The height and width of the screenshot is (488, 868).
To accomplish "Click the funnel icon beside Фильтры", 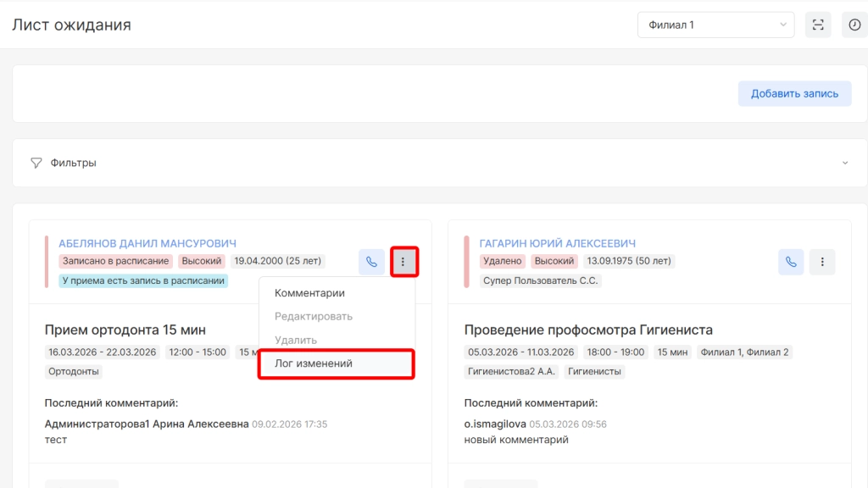I will (36, 163).
